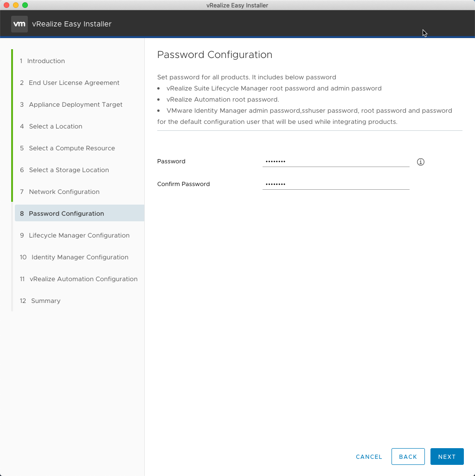The image size is (475, 476).
Task: Jump to Select a Location step
Action: tap(55, 126)
